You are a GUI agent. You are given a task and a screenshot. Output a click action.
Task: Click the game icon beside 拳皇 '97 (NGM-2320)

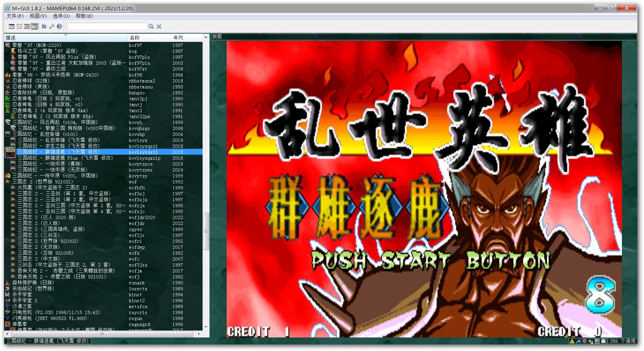coord(8,45)
